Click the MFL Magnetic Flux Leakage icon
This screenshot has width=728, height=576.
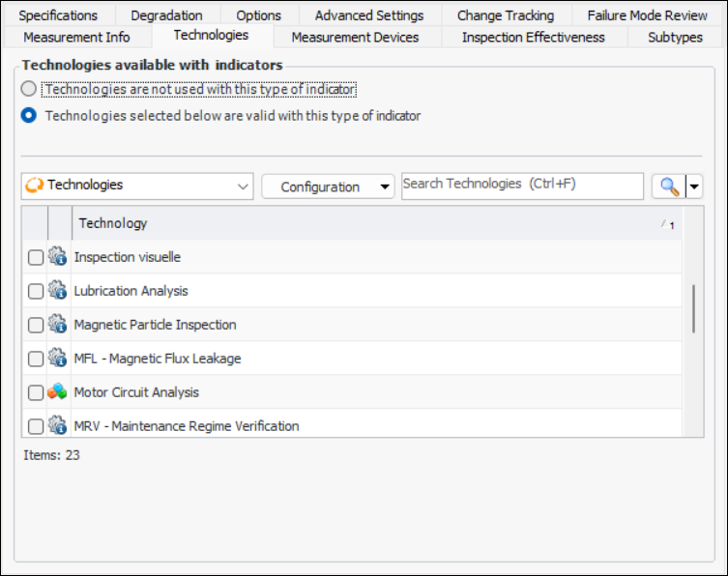58,359
